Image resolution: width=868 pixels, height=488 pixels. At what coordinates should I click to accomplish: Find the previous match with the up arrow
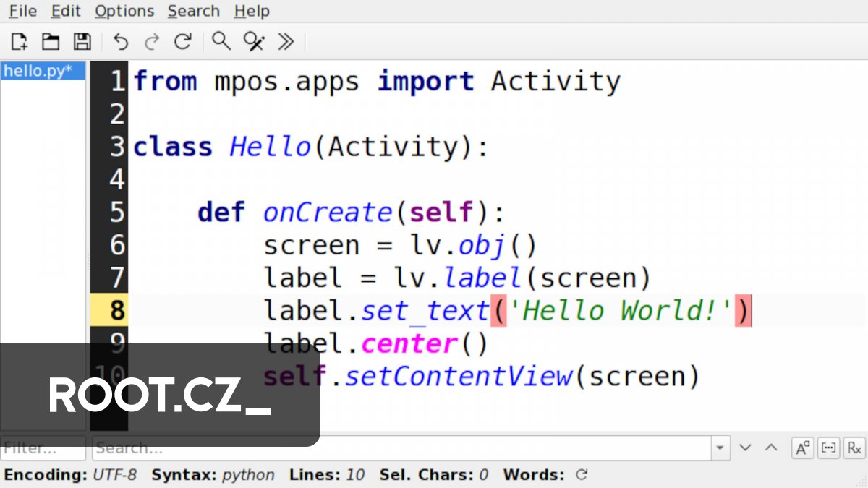pos(771,448)
